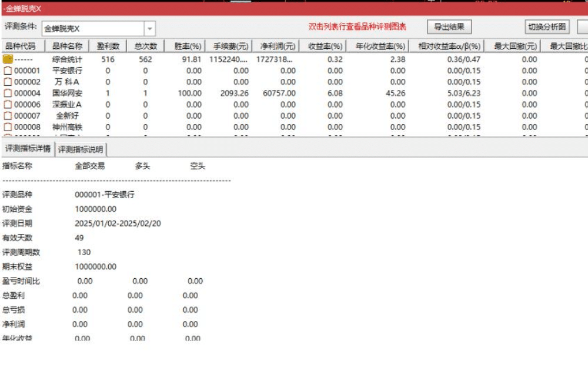Sort by 品种代码 column header
Viewport: 588px width, 374px height.
click(24, 46)
